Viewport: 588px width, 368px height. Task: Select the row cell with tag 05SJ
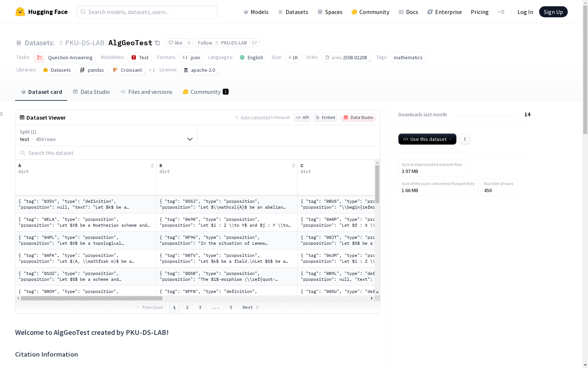click(227, 204)
